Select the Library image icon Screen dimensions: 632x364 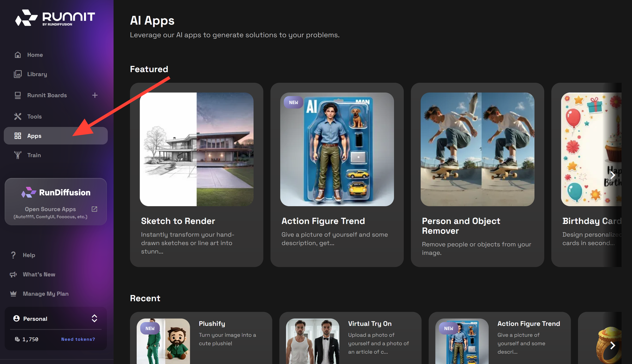(18, 74)
